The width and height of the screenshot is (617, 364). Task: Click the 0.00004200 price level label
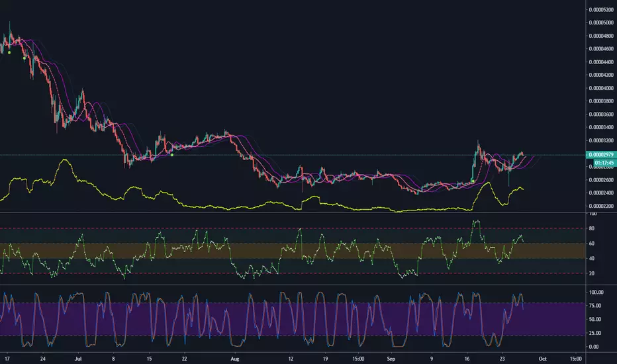(x=601, y=75)
